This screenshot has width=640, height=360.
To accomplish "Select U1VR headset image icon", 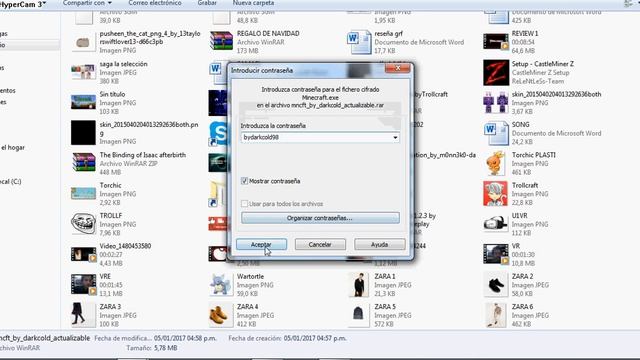I will [x=496, y=224].
